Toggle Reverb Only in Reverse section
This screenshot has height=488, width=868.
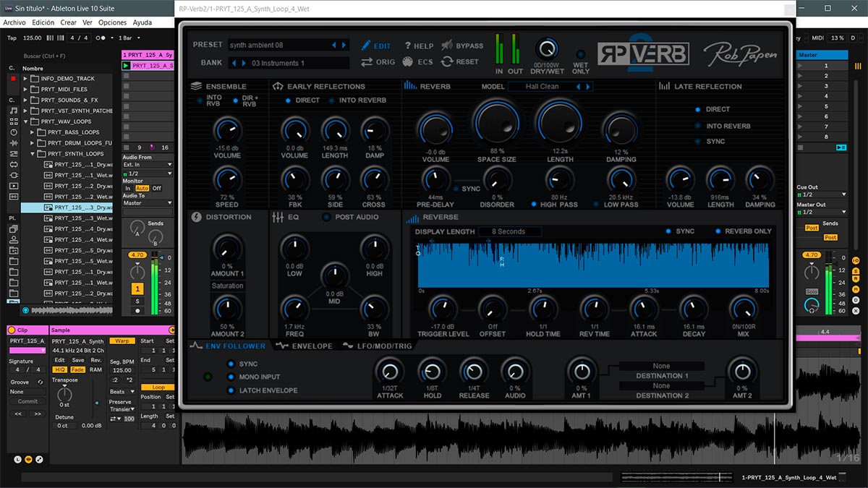click(718, 231)
